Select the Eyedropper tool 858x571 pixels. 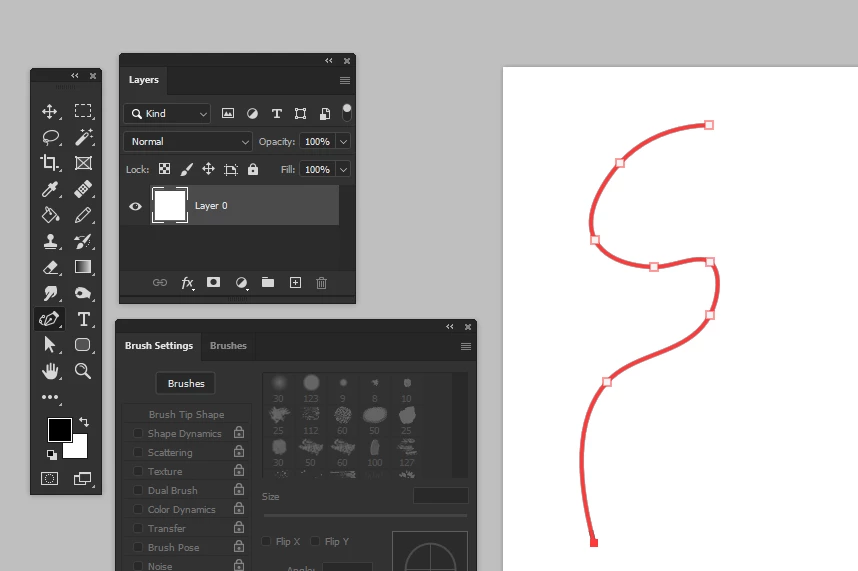coord(50,189)
